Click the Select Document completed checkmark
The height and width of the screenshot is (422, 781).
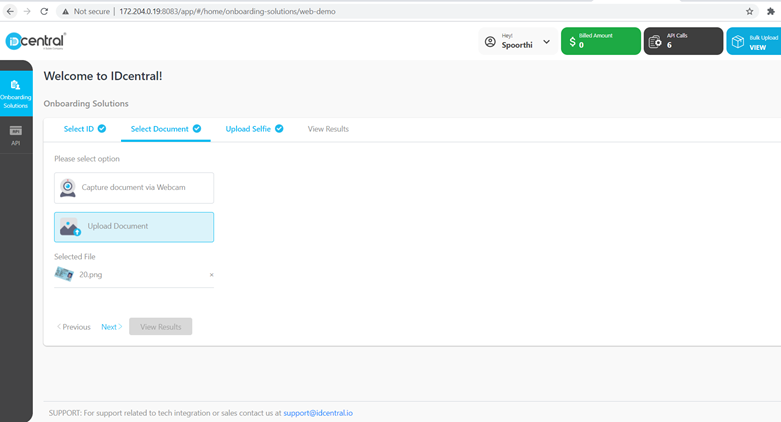197,129
